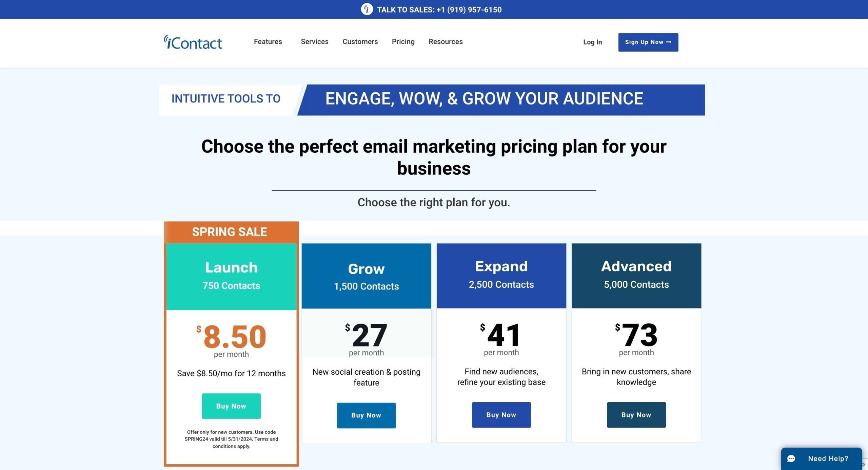Select the Launch 750 Contacts plan header
The width and height of the screenshot is (868, 470).
(231, 277)
